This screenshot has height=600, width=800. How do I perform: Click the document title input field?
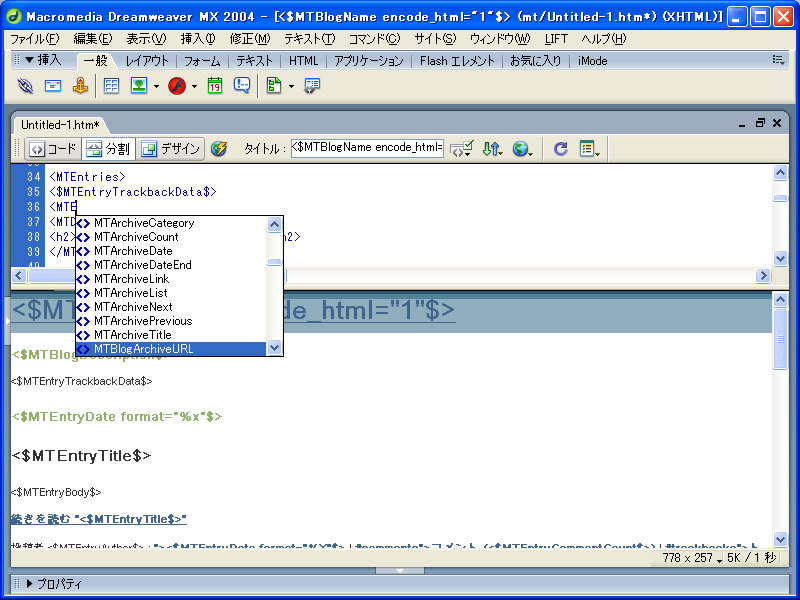(x=367, y=148)
